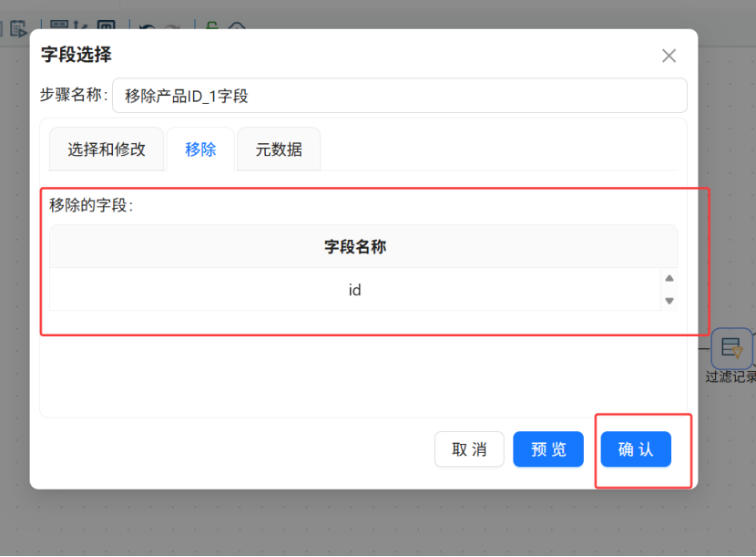Click the 步骤名称 input field
Viewport: 756px width, 557px height.
pos(400,96)
